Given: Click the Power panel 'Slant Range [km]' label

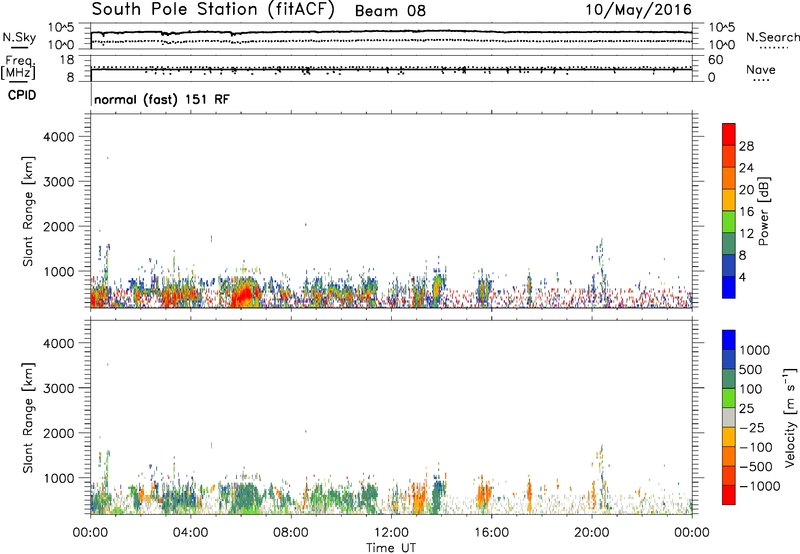Looking at the screenshot, I should tap(28, 211).
